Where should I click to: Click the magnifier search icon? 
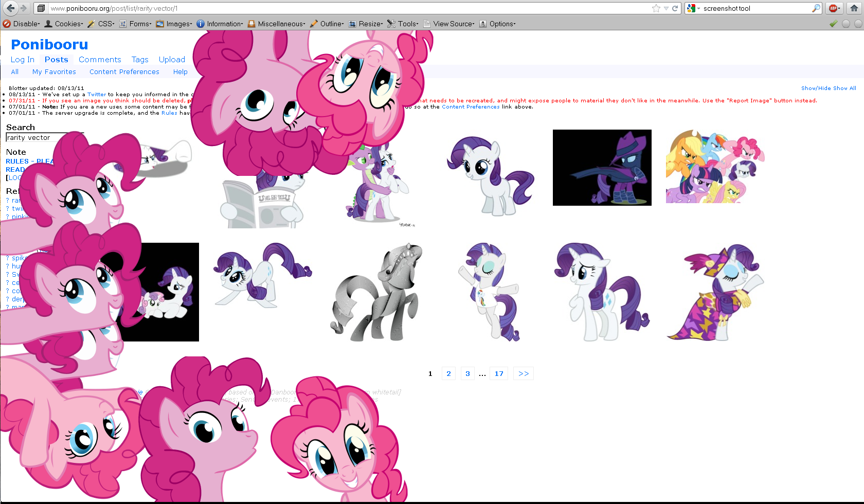click(816, 8)
